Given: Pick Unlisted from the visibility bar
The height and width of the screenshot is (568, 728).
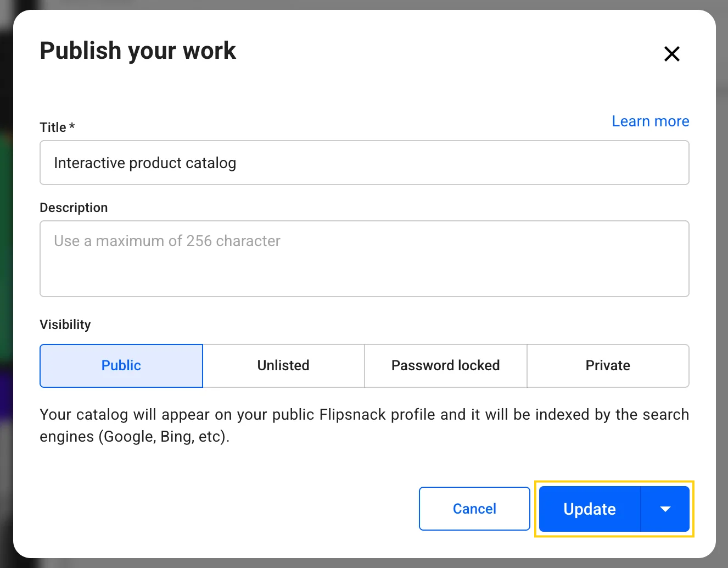Looking at the screenshot, I should coord(283,365).
